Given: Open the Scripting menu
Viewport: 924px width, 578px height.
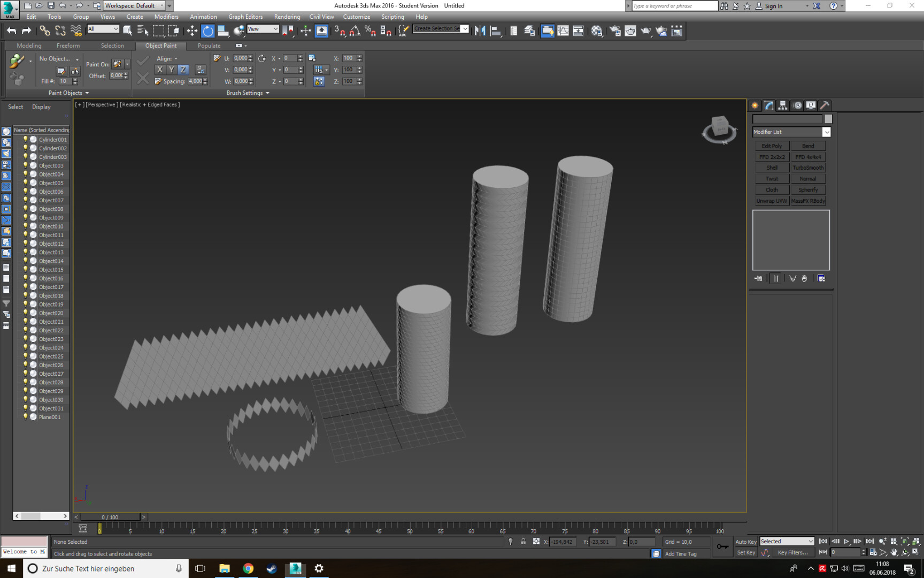Looking at the screenshot, I should pyautogui.click(x=392, y=17).
